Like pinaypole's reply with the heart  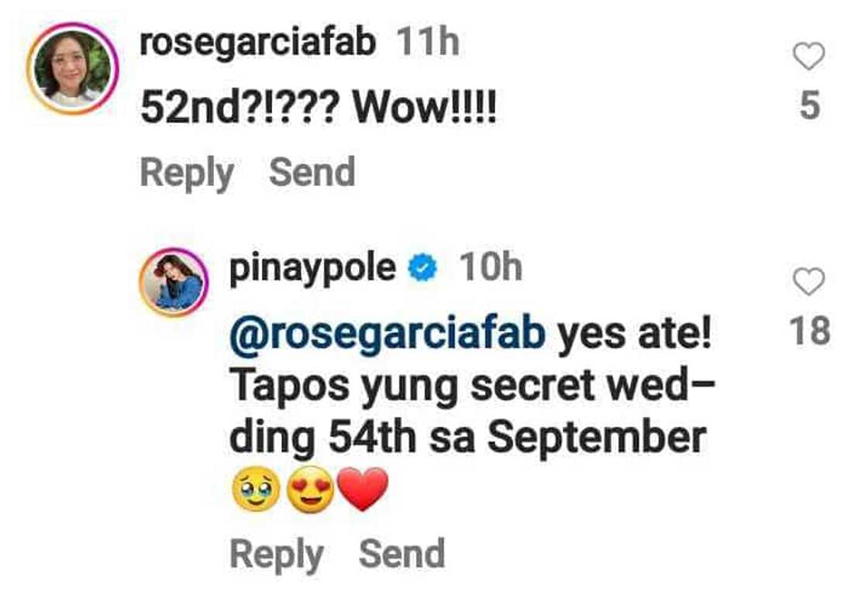tap(809, 281)
